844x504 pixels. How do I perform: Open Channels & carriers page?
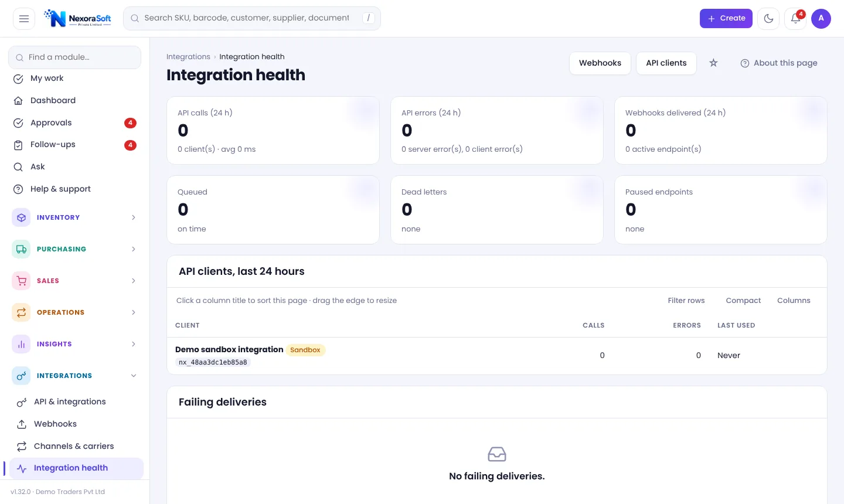[x=76, y=447]
